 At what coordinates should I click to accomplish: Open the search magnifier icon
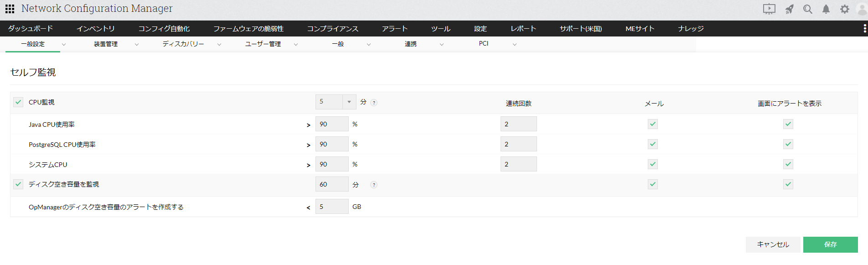pyautogui.click(x=807, y=9)
